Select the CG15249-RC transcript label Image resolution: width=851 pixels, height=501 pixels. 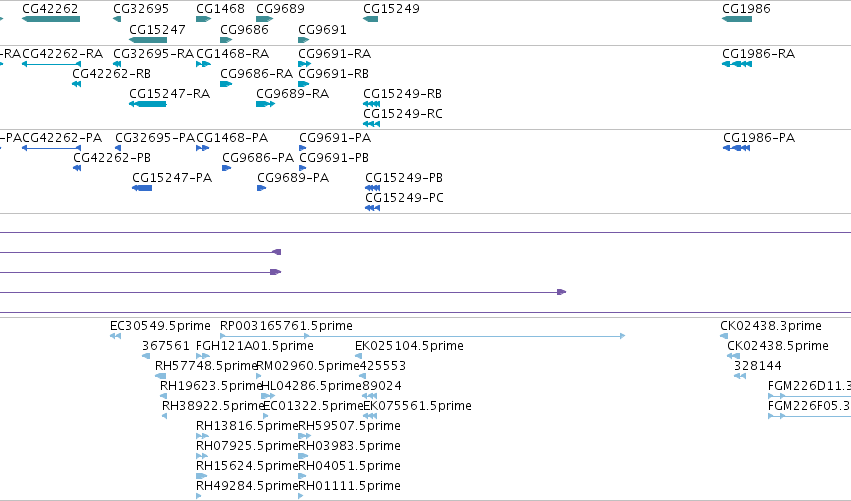(x=403, y=114)
